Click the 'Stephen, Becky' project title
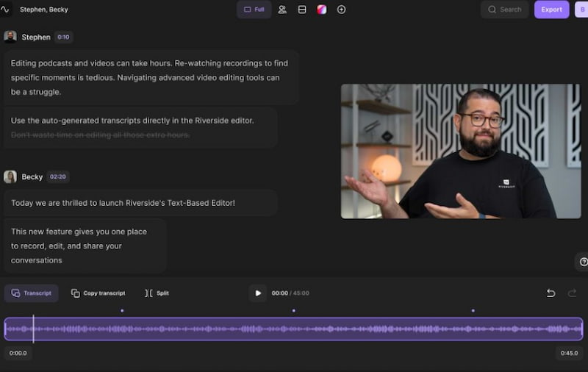The image size is (588, 372). point(44,10)
